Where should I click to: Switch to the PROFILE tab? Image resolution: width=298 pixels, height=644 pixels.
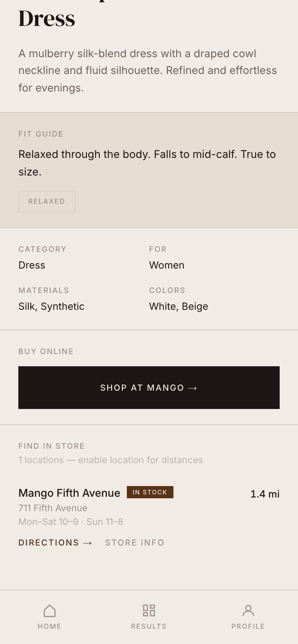pyautogui.click(x=248, y=615)
